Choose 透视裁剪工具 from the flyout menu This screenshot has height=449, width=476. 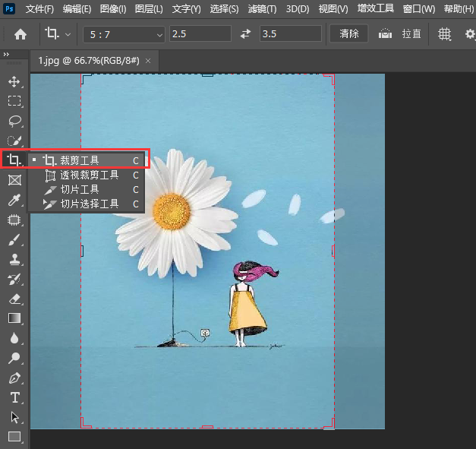pyautogui.click(x=90, y=175)
